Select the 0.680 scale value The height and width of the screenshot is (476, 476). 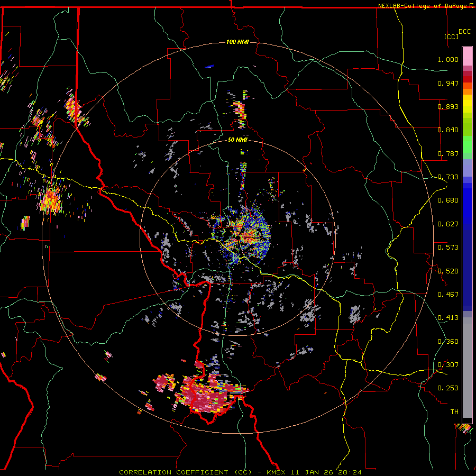click(x=448, y=200)
